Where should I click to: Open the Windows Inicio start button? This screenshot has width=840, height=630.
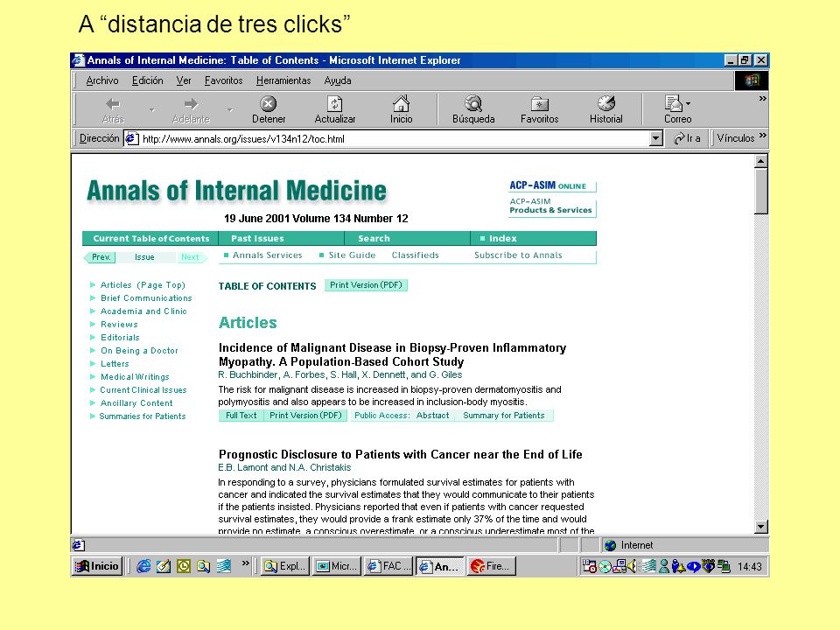pos(97,566)
